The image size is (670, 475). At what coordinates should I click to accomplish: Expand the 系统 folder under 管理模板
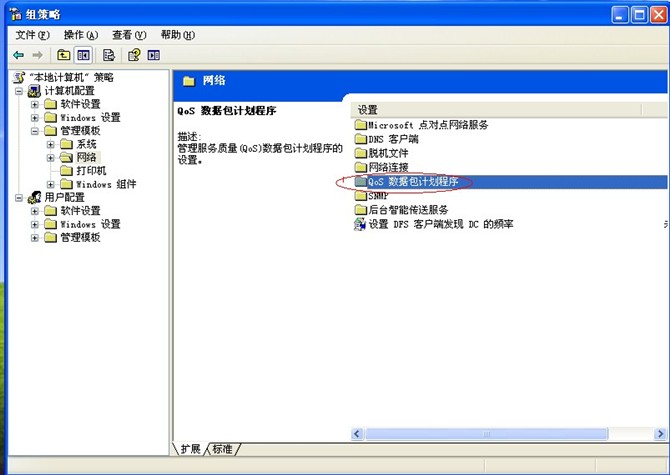point(50,144)
